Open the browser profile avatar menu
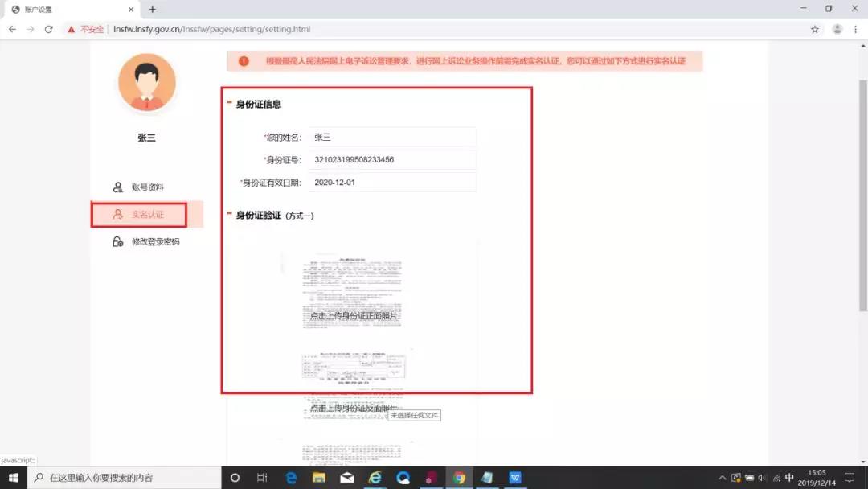Viewport: 868px width, 489px height. 837,29
